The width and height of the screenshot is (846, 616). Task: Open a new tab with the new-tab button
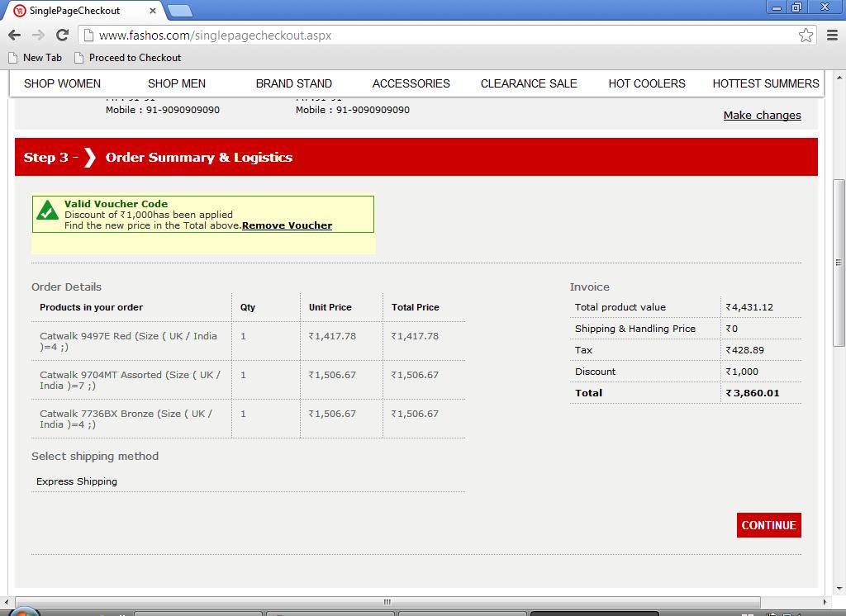179,11
